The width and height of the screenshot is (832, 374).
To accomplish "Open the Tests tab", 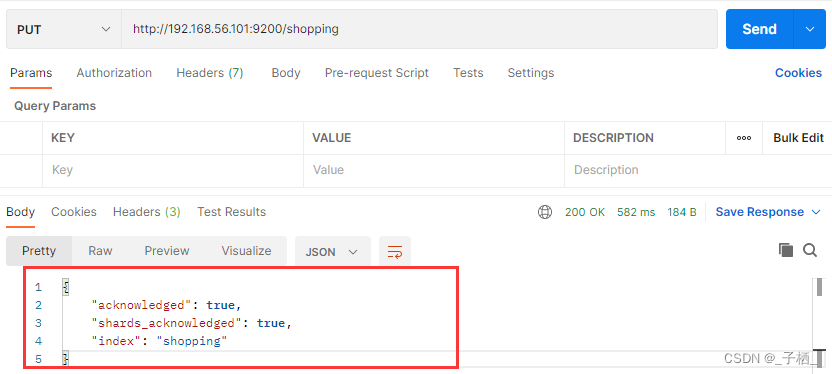I will coord(468,73).
